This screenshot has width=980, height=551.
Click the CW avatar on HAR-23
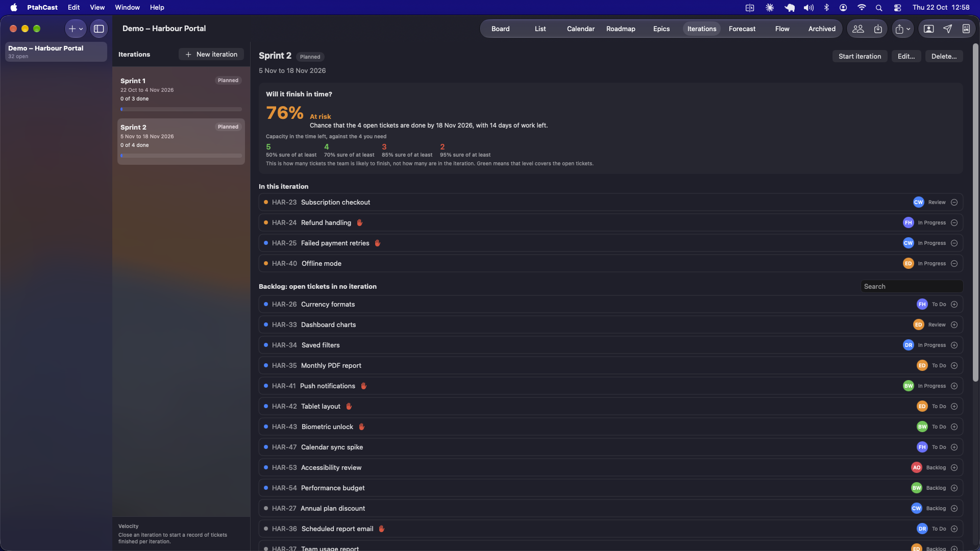point(918,203)
